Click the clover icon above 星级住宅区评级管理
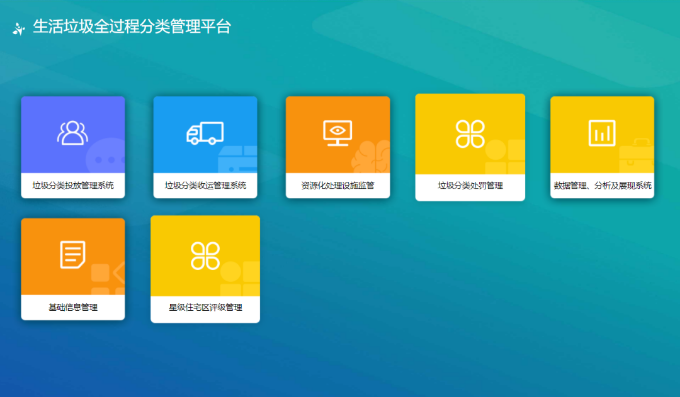680x397 pixels. (205, 256)
